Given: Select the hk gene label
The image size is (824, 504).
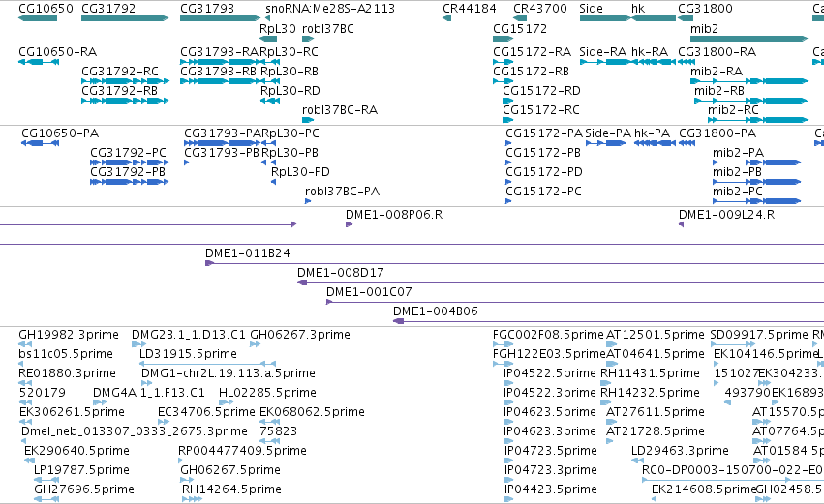Looking at the screenshot, I should click(638, 9).
